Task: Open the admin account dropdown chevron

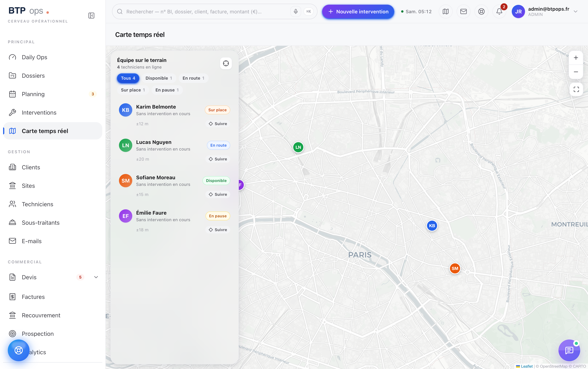Action: point(576,11)
